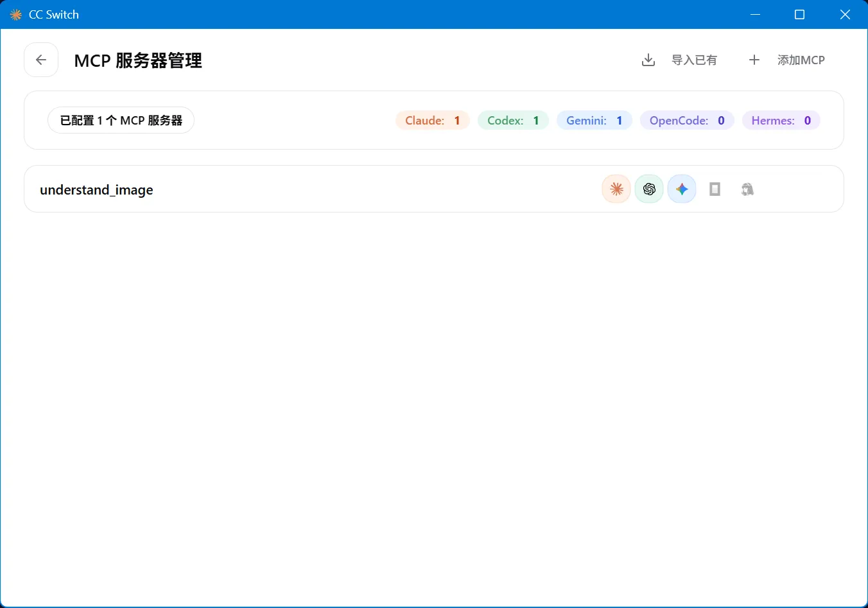Click the 添加MCP text button
The image size is (868, 608).
[x=801, y=60]
